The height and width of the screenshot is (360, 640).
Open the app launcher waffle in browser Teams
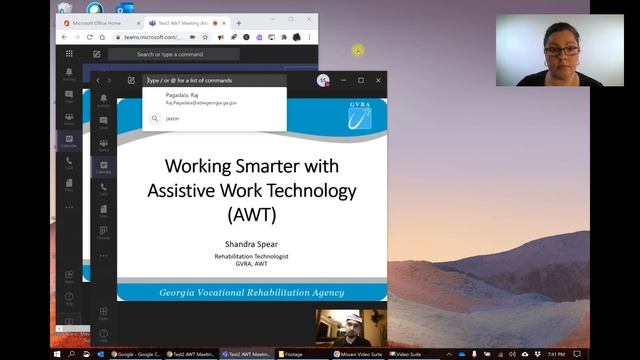click(69, 53)
